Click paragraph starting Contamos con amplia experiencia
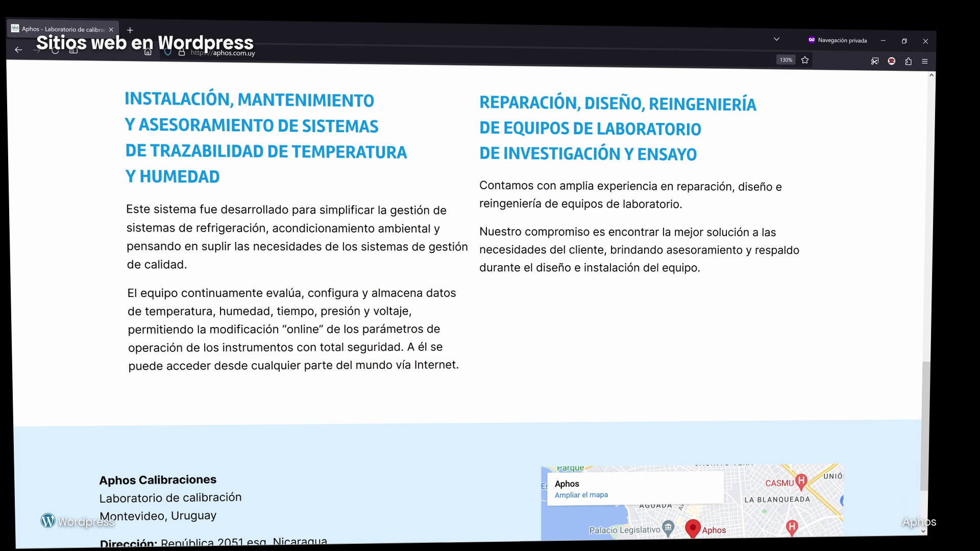The image size is (980, 551). pos(630,195)
